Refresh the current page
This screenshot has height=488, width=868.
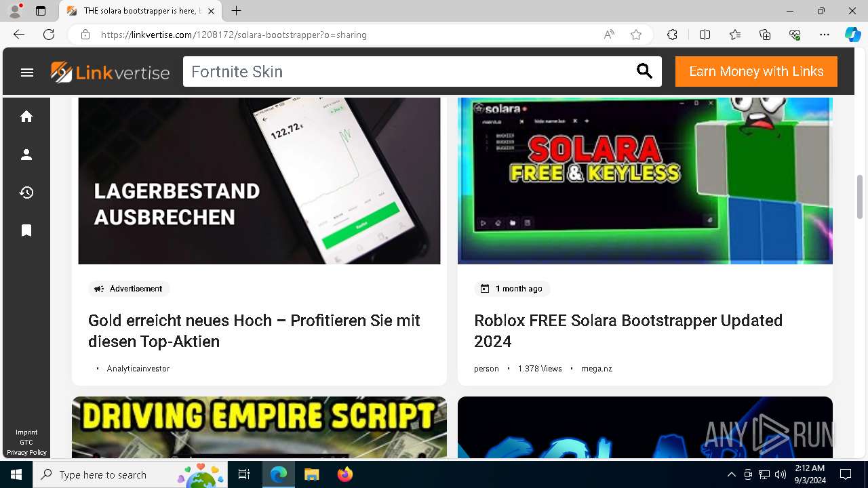pyautogui.click(x=49, y=35)
